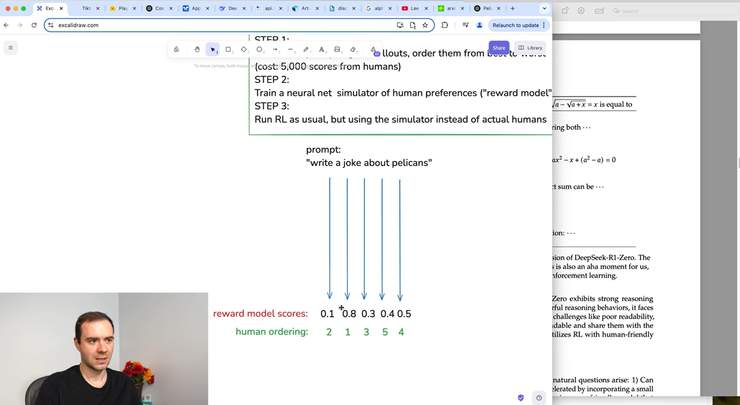Select the Rectangle shape tool
This screenshot has width=740, height=405.
(228, 49)
